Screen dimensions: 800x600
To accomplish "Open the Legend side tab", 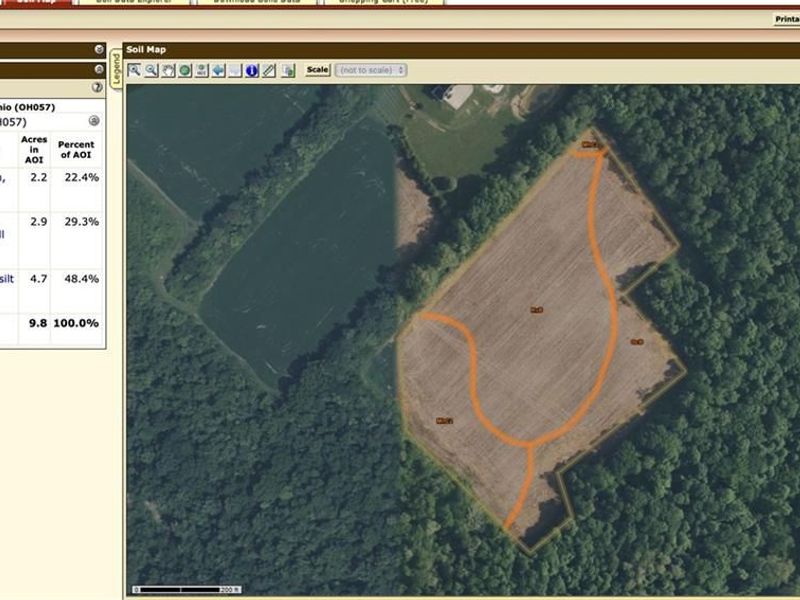I will tap(116, 69).
